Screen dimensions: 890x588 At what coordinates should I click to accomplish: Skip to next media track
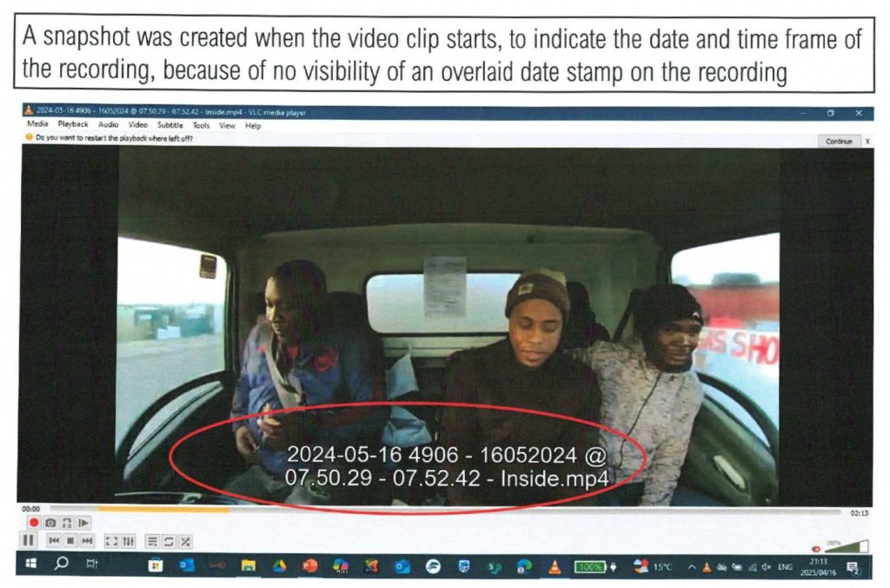[x=87, y=541]
